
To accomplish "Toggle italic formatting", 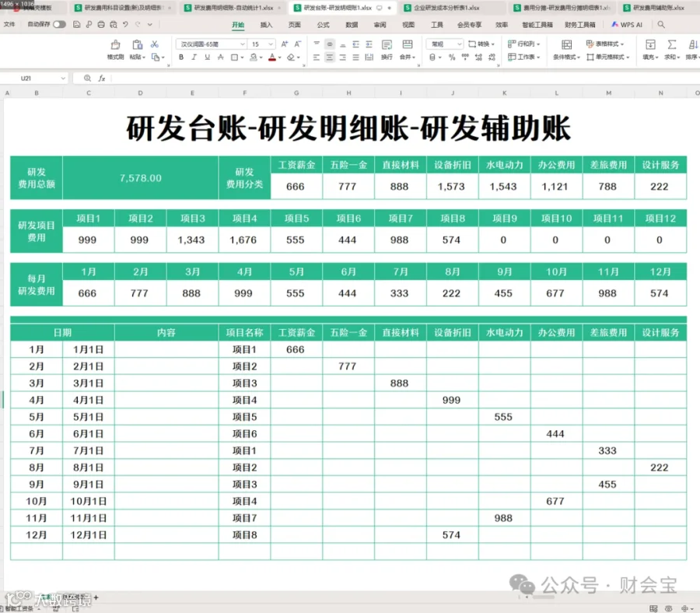I will click(x=194, y=57).
